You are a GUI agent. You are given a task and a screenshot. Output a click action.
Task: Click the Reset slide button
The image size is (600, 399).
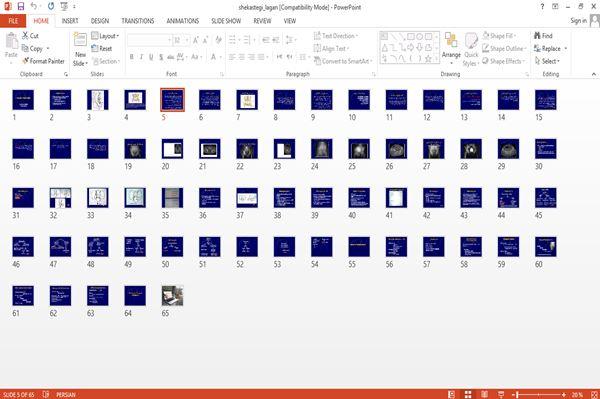coord(102,49)
